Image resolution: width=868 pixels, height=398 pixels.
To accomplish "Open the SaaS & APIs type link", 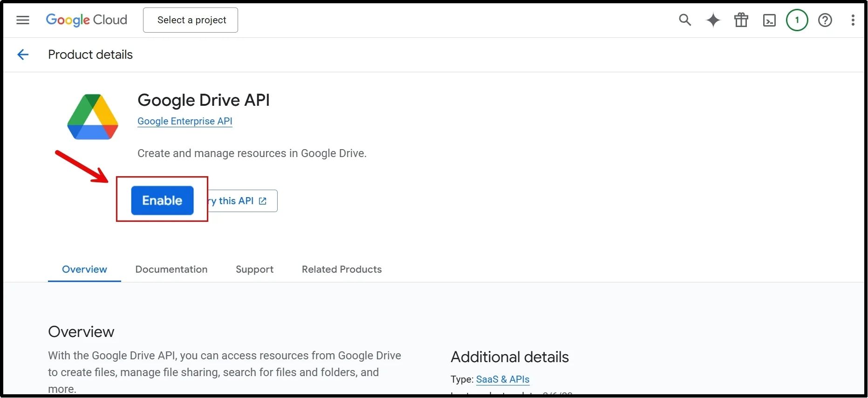I will [503, 379].
